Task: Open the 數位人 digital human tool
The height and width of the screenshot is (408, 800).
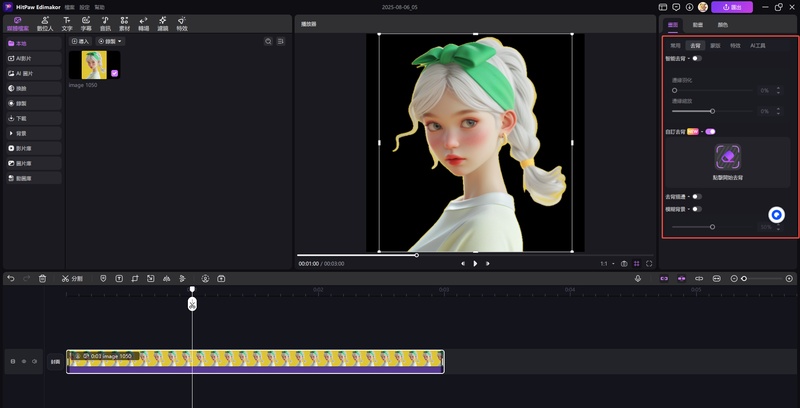Action: click(45, 23)
